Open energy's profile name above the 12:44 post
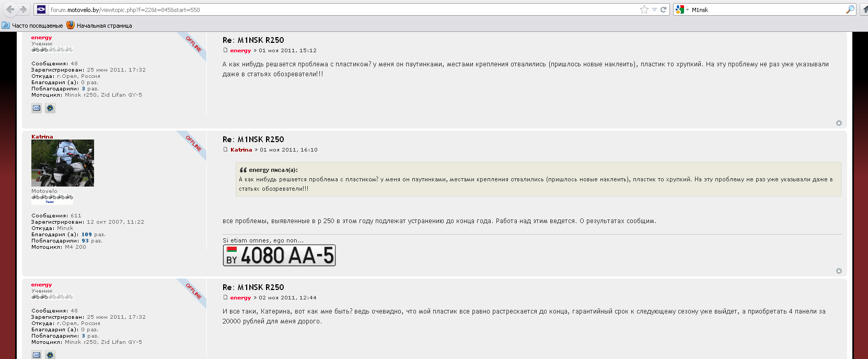This screenshot has height=359, width=868. [42, 285]
